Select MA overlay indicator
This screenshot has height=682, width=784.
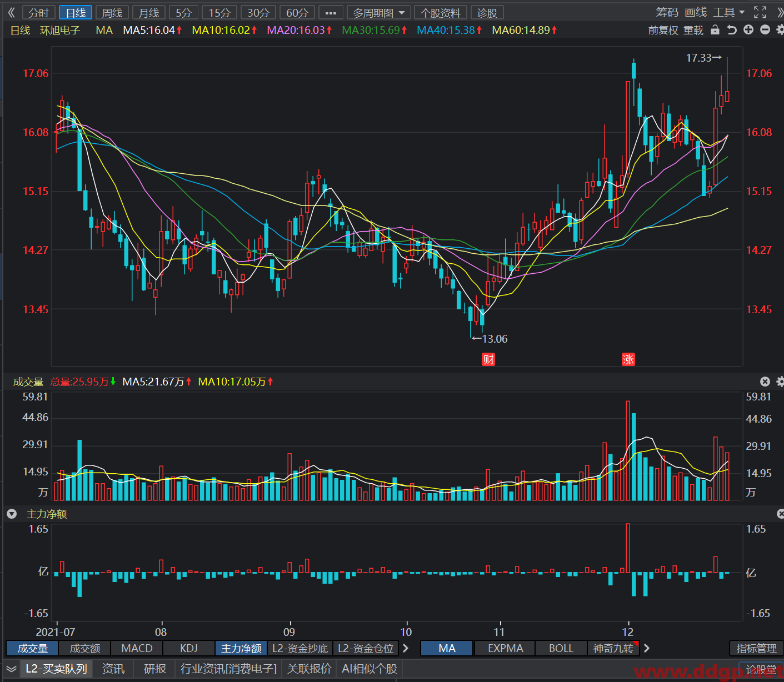coord(447,648)
